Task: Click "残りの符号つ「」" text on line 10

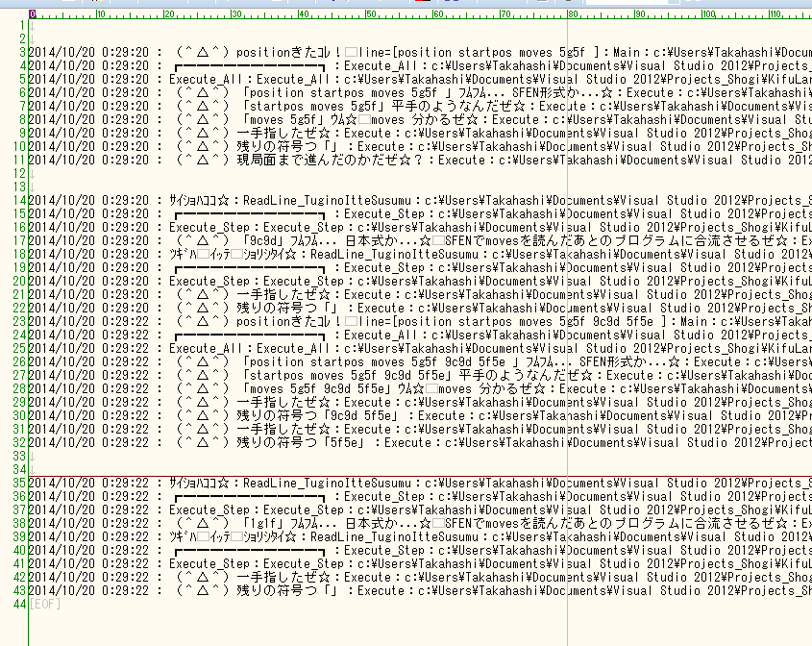Action: (x=290, y=147)
